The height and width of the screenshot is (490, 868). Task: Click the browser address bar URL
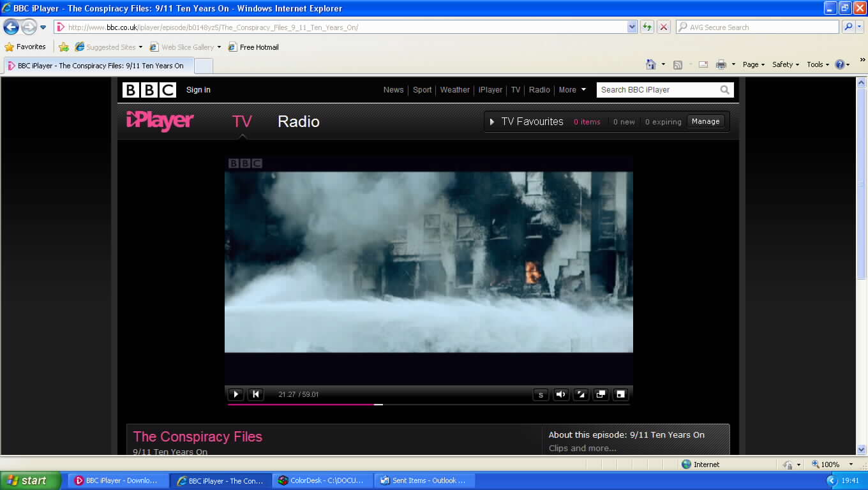tap(213, 27)
